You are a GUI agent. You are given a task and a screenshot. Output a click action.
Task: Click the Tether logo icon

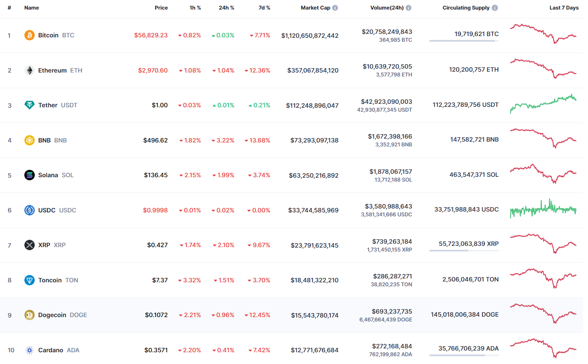click(29, 105)
